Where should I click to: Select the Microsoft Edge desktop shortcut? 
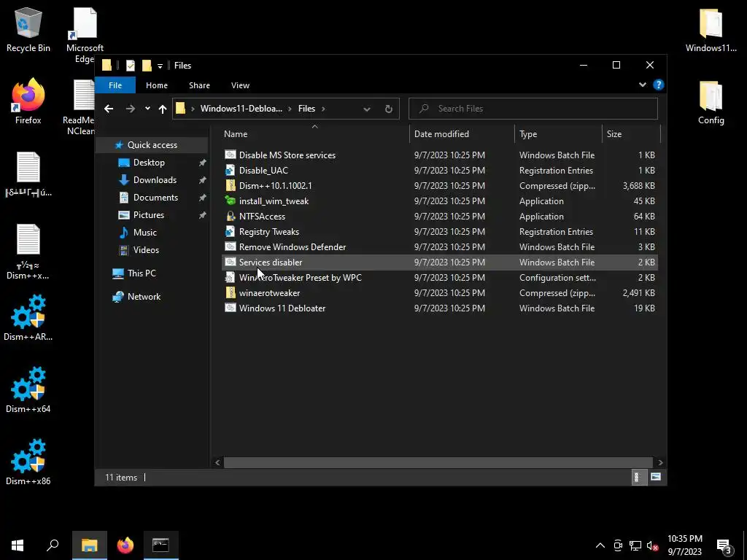coord(85,34)
